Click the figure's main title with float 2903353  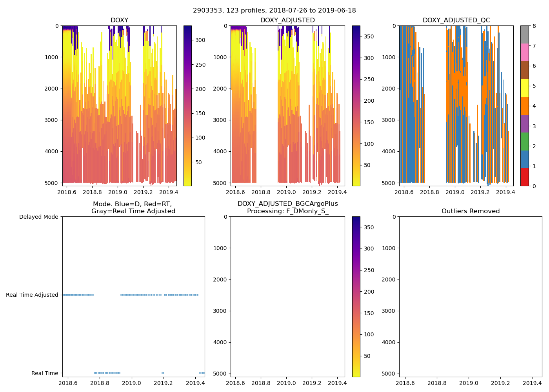coord(274,11)
